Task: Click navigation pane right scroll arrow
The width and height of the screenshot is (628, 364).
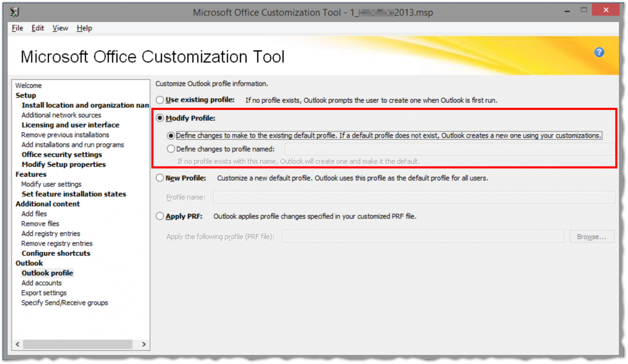Action: [x=144, y=344]
